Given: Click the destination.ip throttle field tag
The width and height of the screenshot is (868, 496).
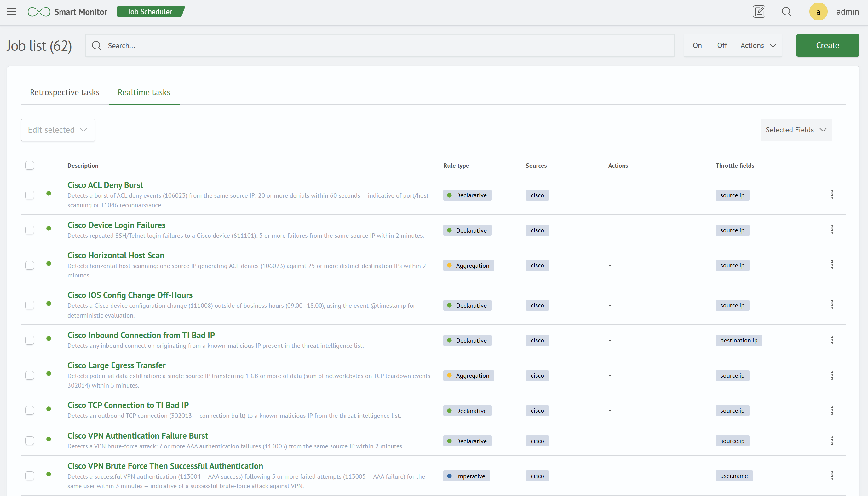Looking at the screenshot, I should [x=739, y=340].
